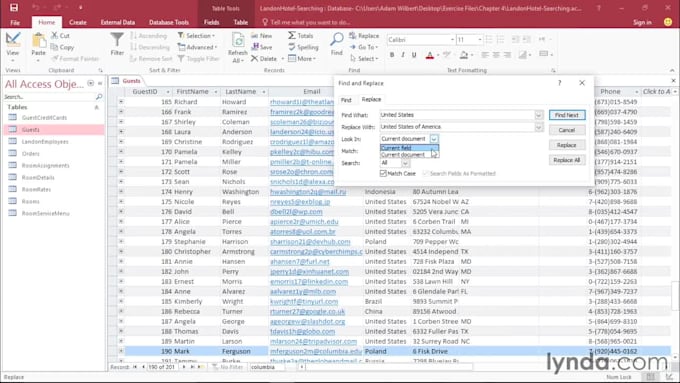
Task: Collapse the Tables group in navigation pane
Action: coord(97,107)
